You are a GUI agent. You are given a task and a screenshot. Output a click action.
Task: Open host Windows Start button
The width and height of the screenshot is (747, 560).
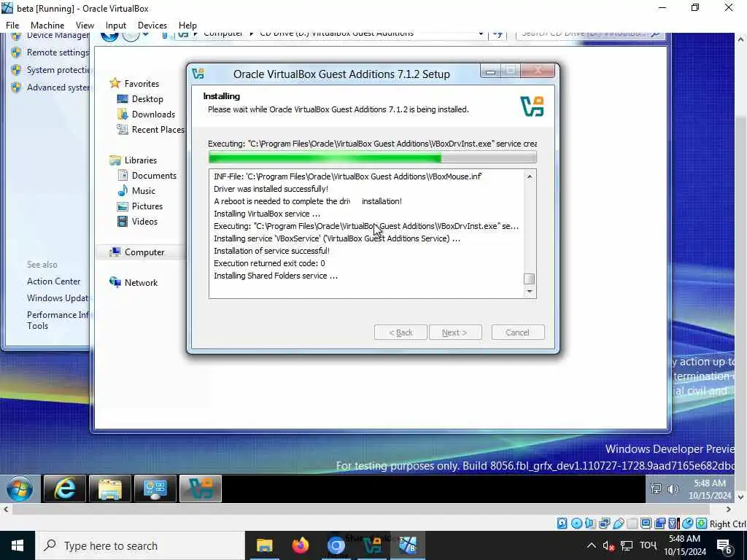coord(18,545)
